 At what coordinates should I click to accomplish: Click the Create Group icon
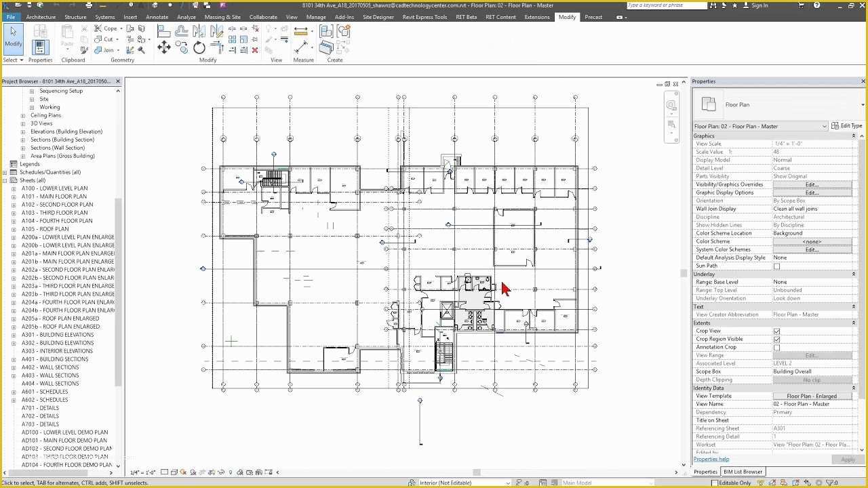tap(344, 31)
